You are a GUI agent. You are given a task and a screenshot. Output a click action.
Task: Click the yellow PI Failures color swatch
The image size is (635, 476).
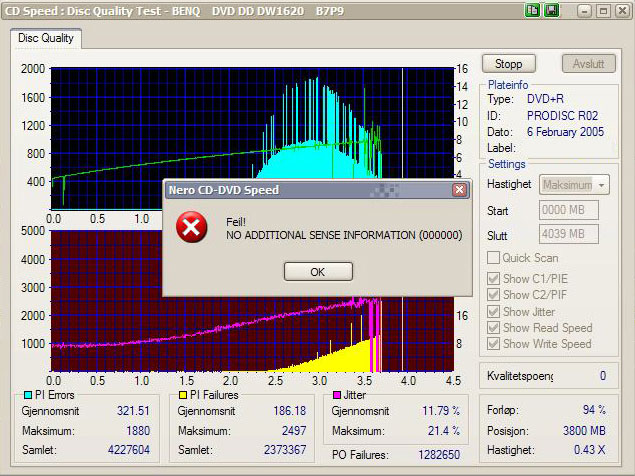pos(183,395)
